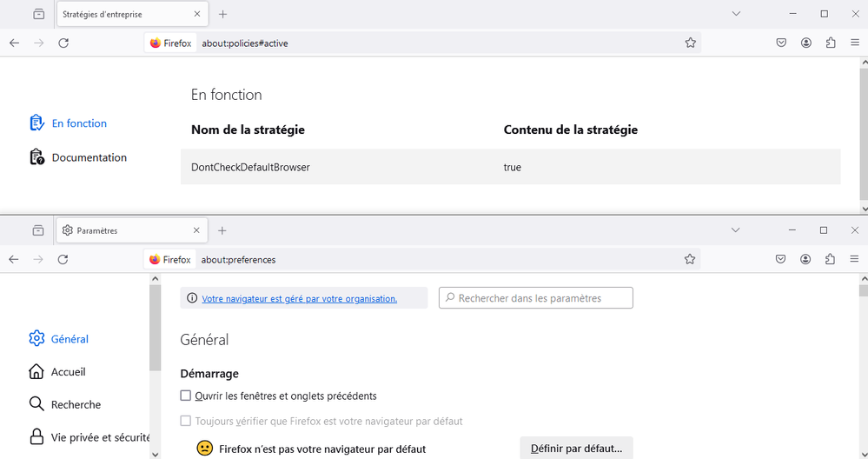Viewport: 868px width, 459px height.
Task: Click the Pocket icon in the policies window
Action: [x=781, y=43]
